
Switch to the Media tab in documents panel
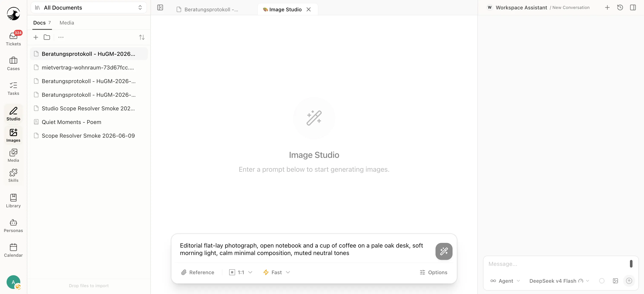tap(67, 23)
